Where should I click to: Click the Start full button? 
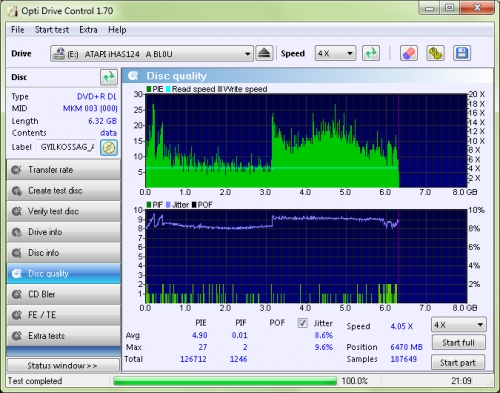458,343
